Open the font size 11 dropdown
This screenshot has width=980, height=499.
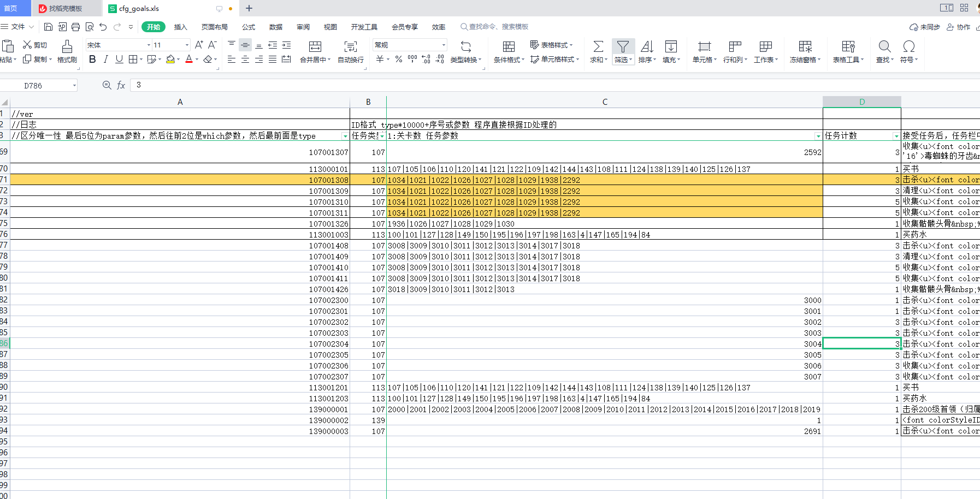[x=187, y=45]
